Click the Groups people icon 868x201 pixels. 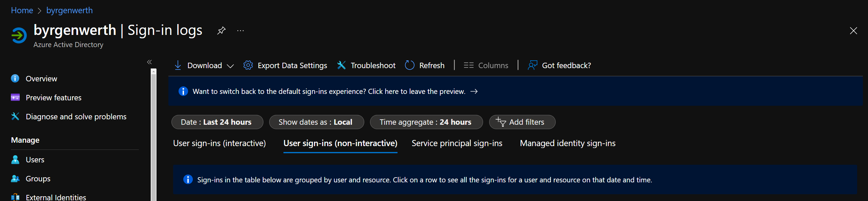tap(15, 179)
